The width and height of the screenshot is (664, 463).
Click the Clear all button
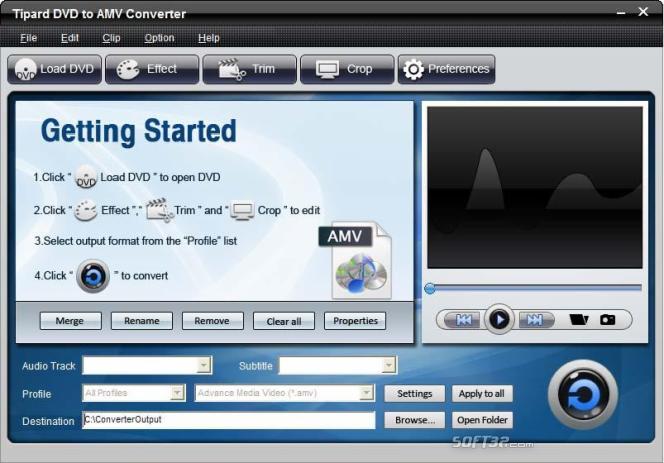tap(284, 321)
